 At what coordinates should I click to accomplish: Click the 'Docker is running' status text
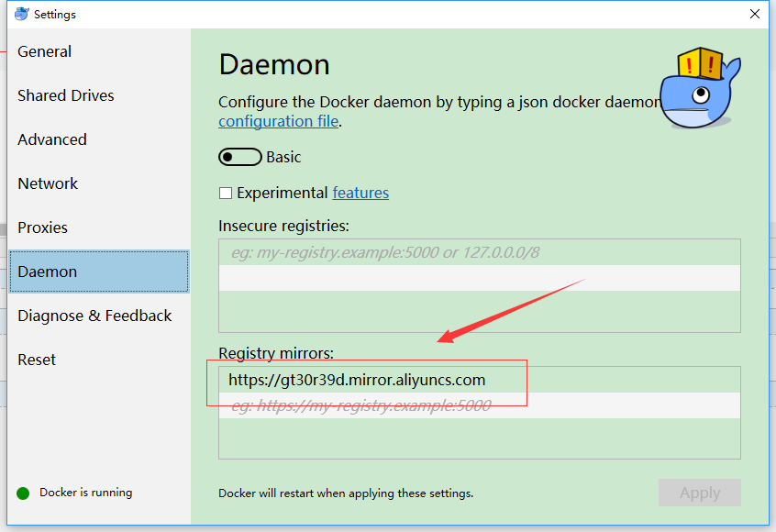86,493
